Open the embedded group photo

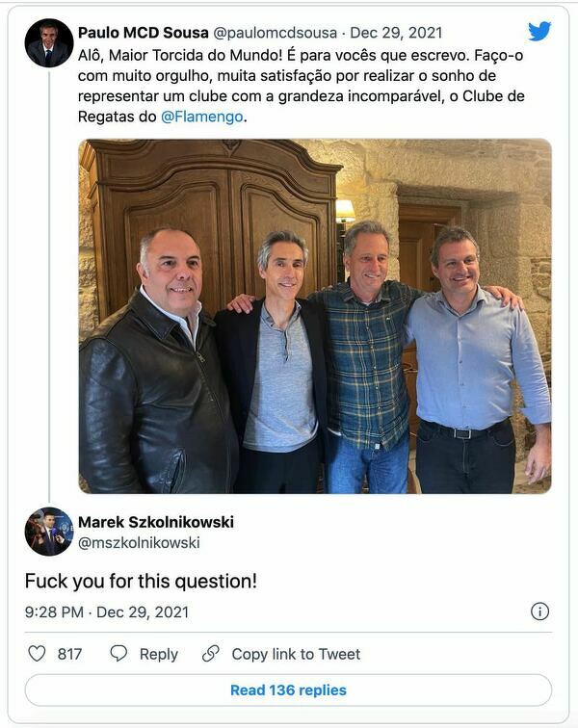coord(315,316)
